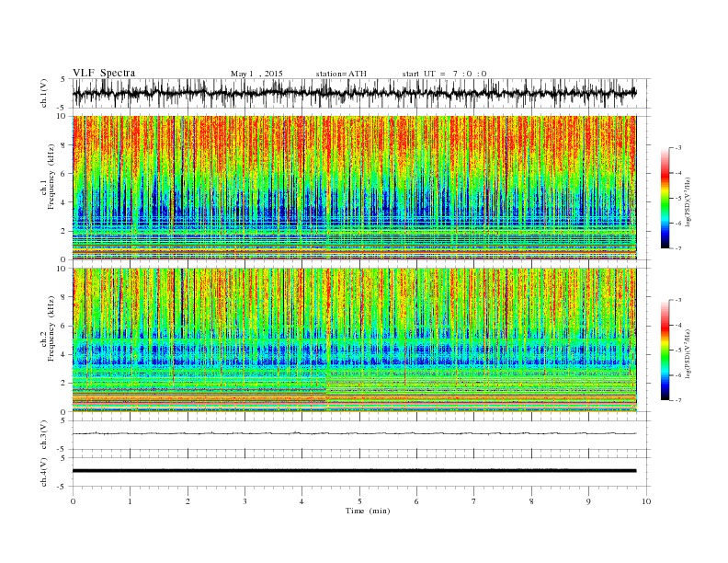This screenshot has height=563, width=728.
Task: Click the "-7" tick on ch.2 colorbar
Action: coord(678,400)
